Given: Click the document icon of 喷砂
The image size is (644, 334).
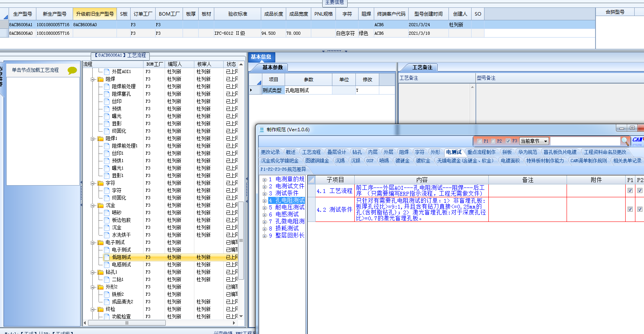Looking at the screenshot, I should [x=107, y=213].
